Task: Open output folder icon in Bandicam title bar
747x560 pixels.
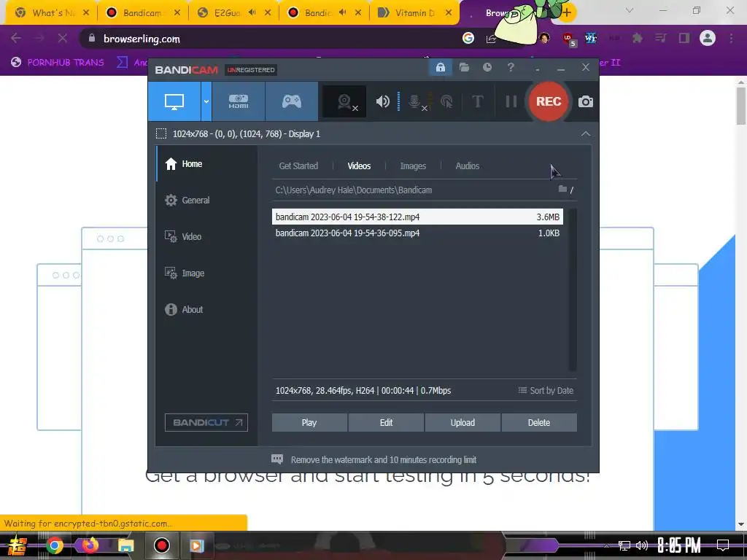Action: (464, 68)
